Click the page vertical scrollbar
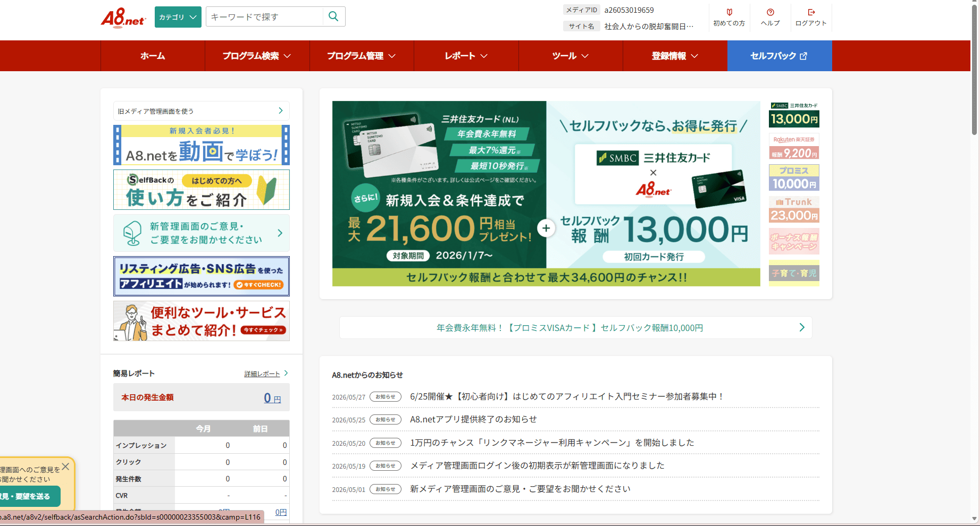The height and width of the screenshot is (526, 980). pyautogui.click(x=974, y=69)
